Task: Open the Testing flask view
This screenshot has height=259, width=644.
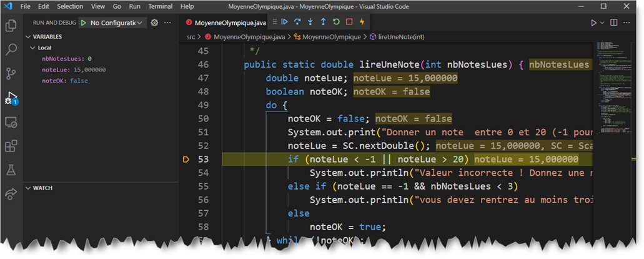Action: (11, 170)
